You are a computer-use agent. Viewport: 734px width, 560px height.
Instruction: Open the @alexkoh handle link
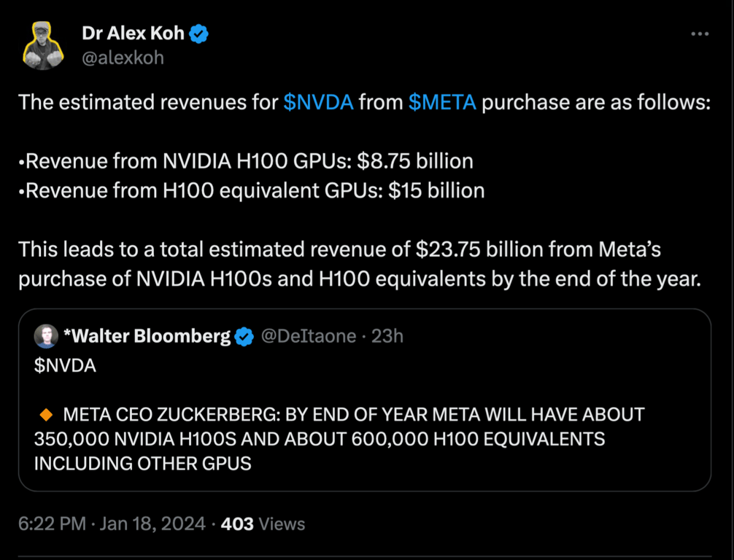coord(123,57)
